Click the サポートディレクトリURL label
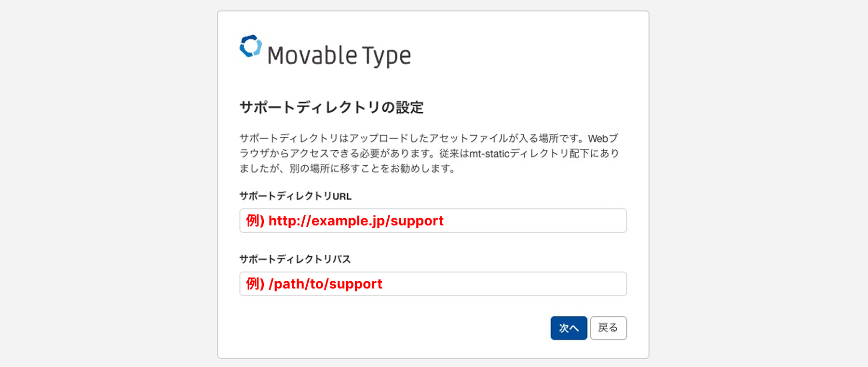868x367 pixels. point(295,196)
